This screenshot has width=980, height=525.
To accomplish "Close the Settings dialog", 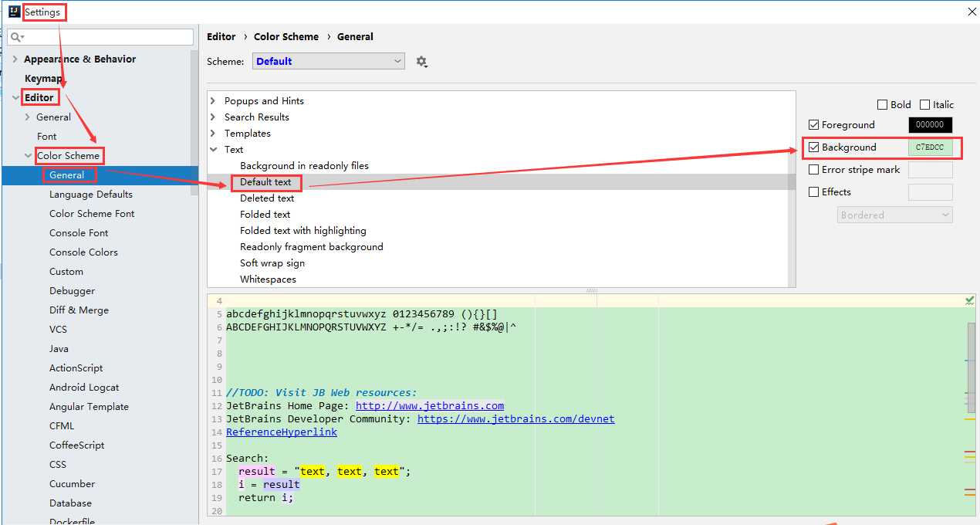I will point(972,12).
